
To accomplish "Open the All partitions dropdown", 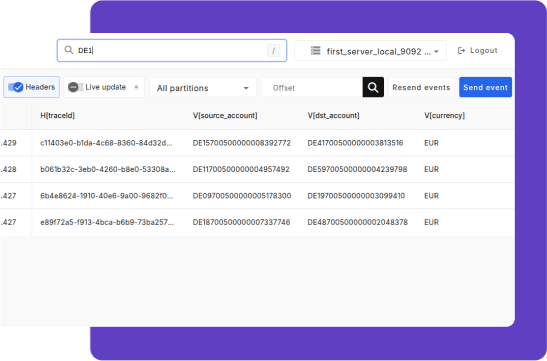I will coord(203,88).
